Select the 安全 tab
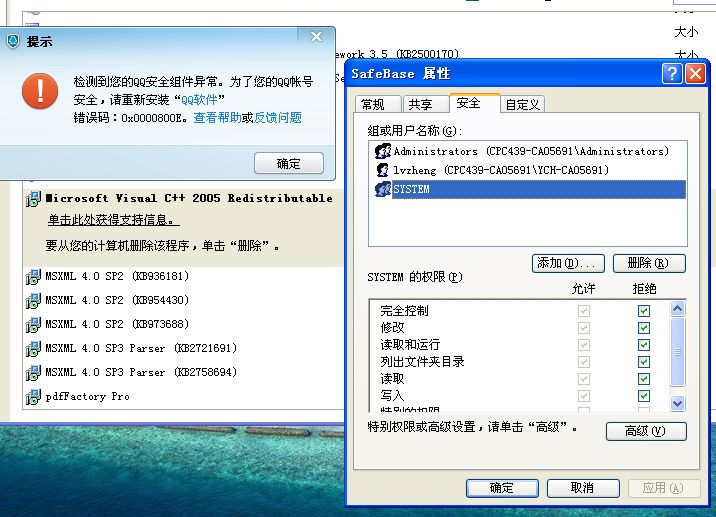716x517 pixels. (x=474, y=103)
